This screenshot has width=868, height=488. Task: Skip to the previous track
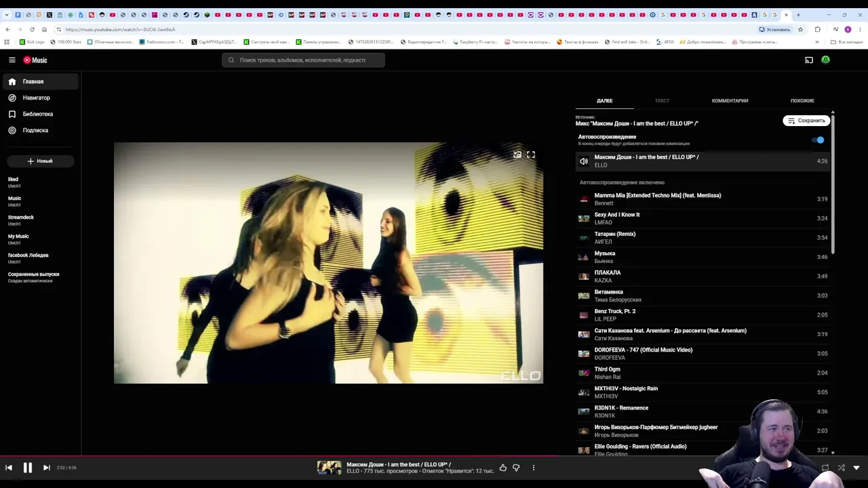click(x=9, y=468)
